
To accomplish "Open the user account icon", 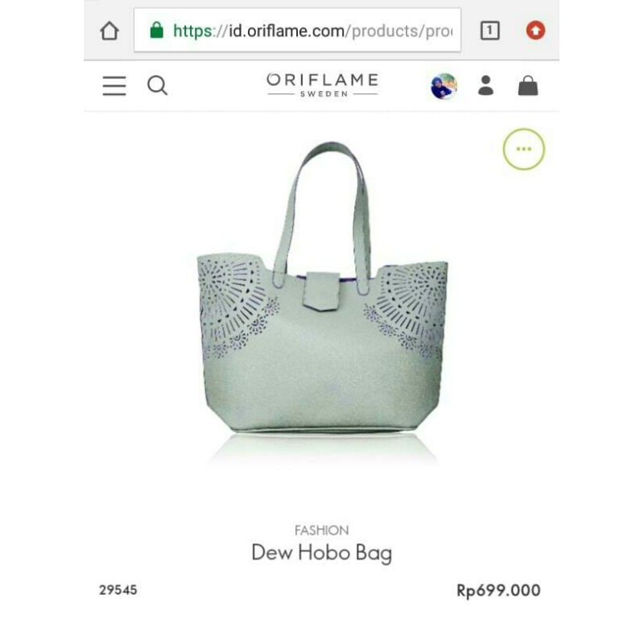I will click(486, 86).
